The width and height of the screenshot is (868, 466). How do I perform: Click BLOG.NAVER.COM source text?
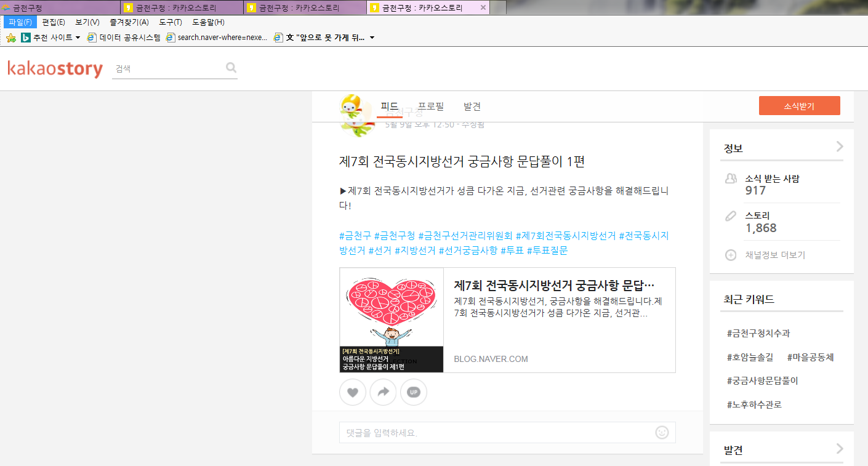[491, 359]
